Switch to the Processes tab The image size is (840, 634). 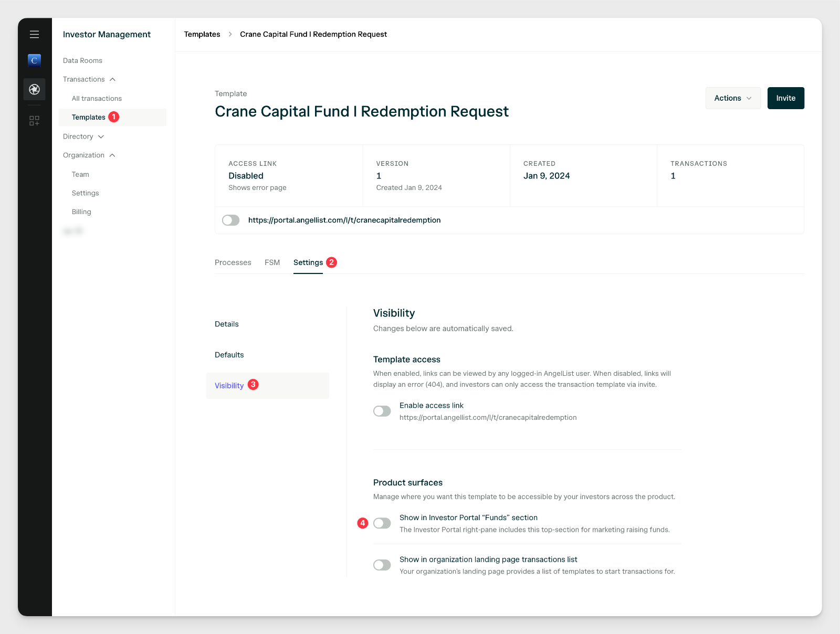pyautogui.click(x=233, y=262)
